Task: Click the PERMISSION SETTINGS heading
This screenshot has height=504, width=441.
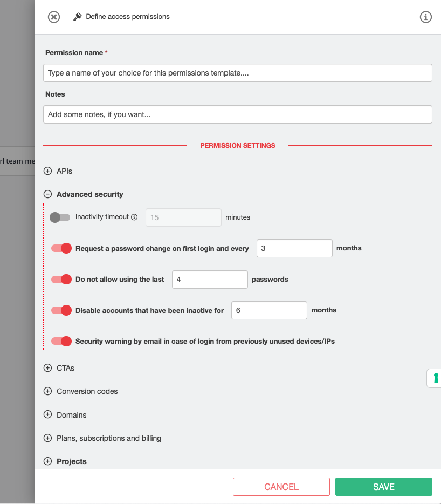Action: (x=238, y=146)
